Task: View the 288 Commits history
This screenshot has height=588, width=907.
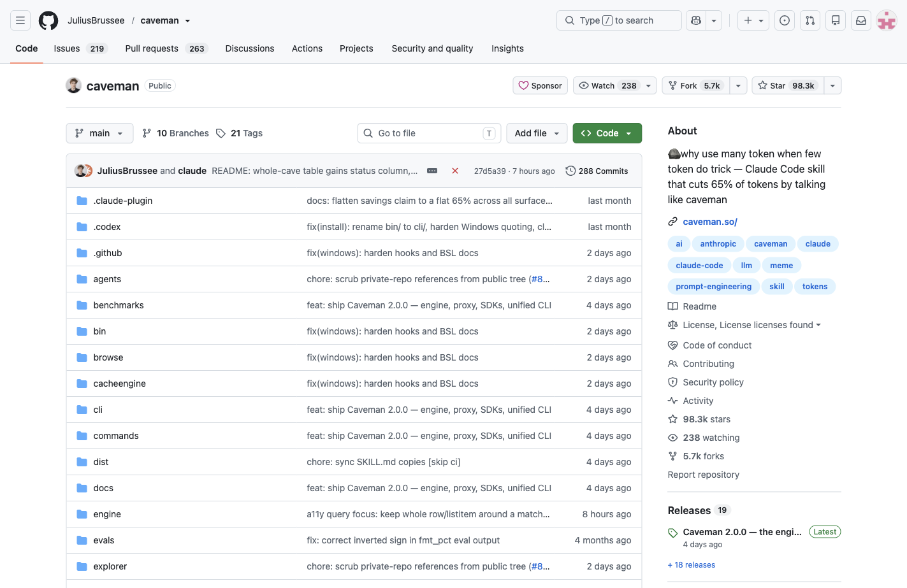Action: point(597,171)
